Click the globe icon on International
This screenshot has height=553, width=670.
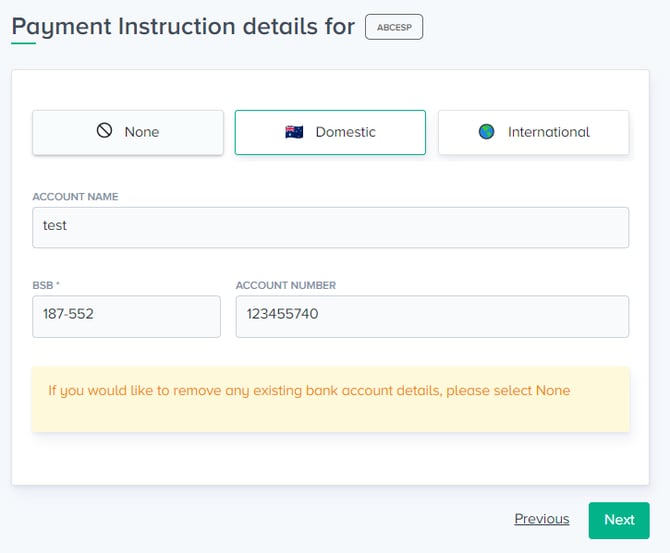coord(486,132)
